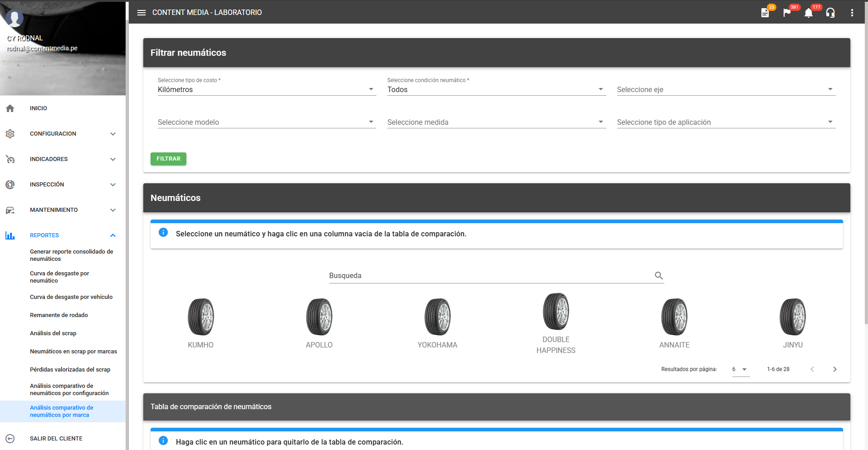The width and height of the screenshot is (868, 450).
Task: Expand the Seleccione eje dropdown
Action: point(726,89)
